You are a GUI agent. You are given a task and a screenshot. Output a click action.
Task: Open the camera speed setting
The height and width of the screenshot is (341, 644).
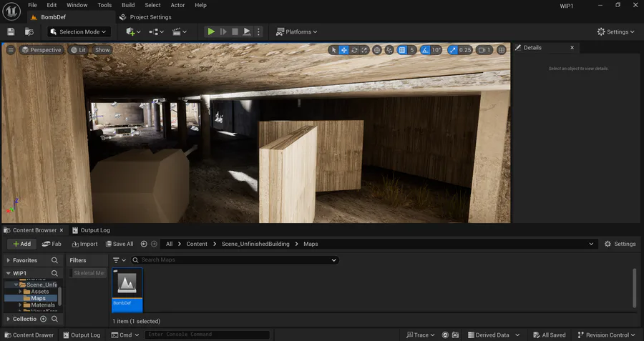[x=484, y=50]
